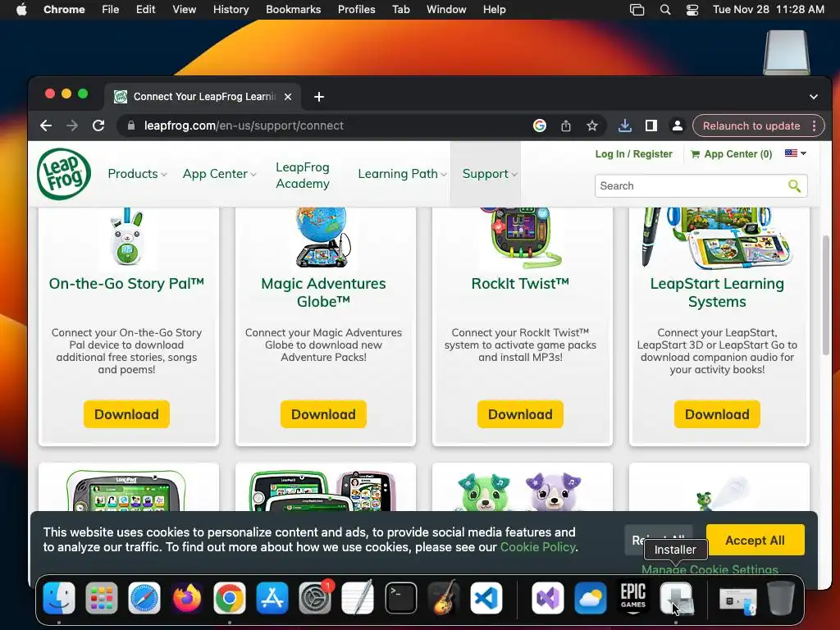Expand the App Center nav dropdown
Viewport: 840px width, 630px height.
click(219, 174)
